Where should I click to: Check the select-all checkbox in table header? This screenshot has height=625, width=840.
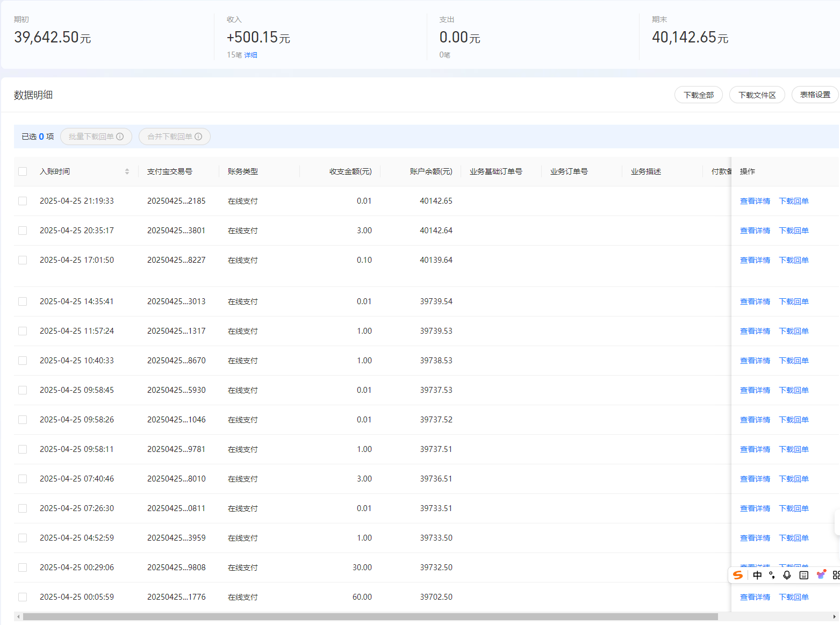pos(23,171)
